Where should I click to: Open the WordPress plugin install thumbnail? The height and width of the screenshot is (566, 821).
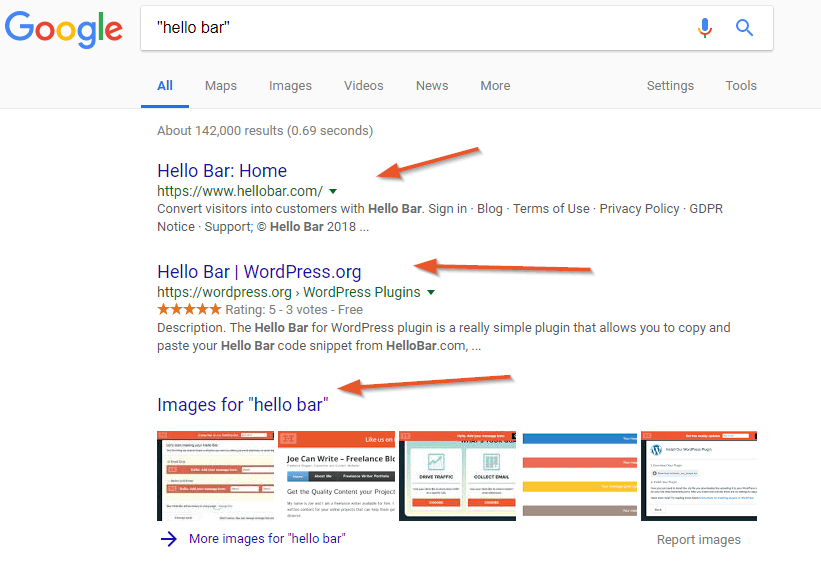[699, 476]
